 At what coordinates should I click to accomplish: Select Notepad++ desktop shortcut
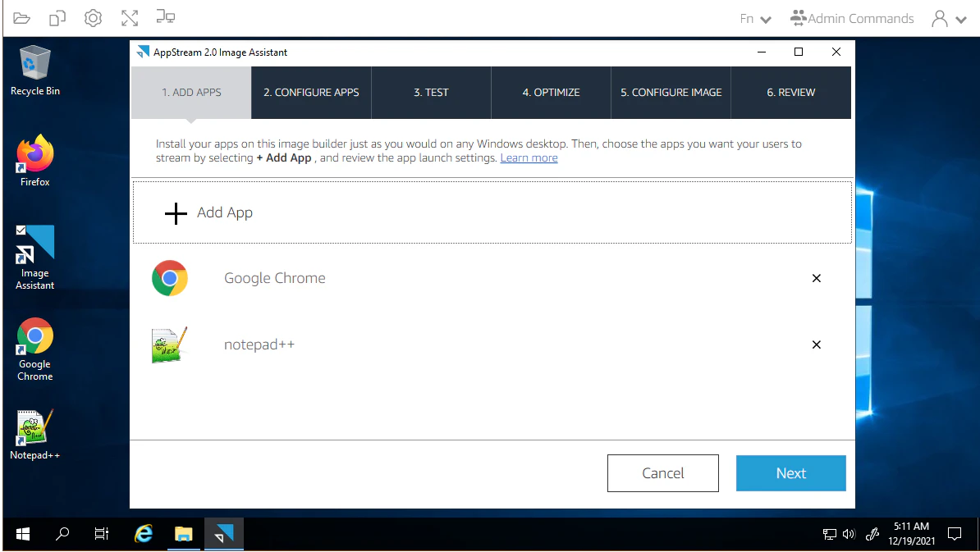35,435
